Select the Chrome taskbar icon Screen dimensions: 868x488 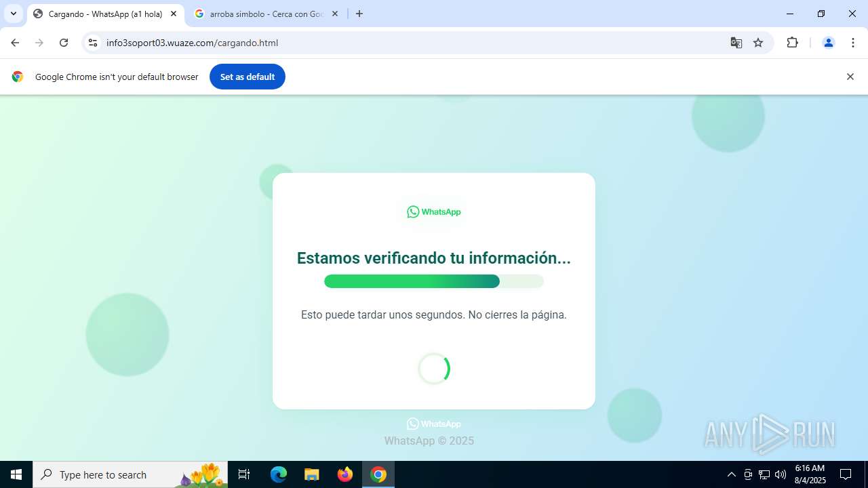pos(378,474)
